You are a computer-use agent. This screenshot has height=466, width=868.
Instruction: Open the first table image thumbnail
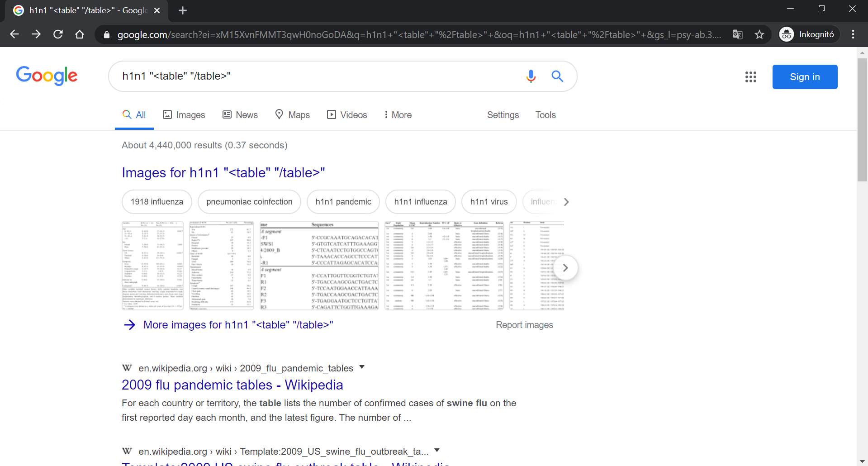tap(152, 265)
